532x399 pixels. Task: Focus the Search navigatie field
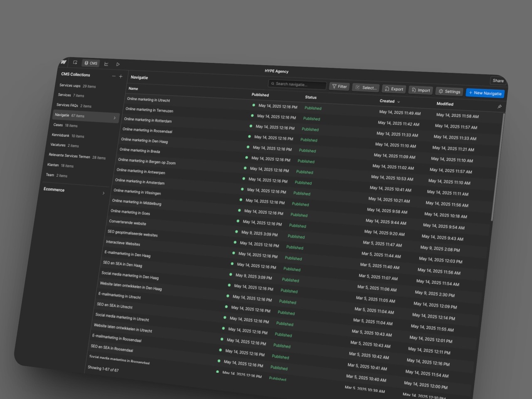pyautogui.click(x=298, y=84)
